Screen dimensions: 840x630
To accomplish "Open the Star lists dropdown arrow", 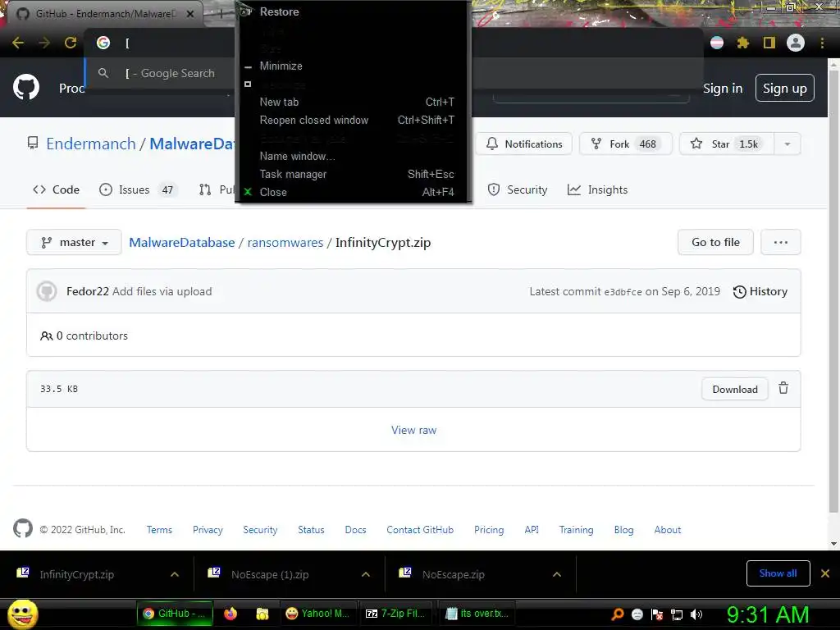I will [x=787, y=144].
